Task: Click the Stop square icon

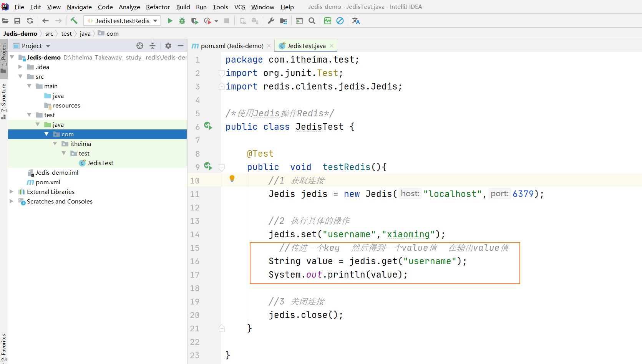Action: (227, 21)
